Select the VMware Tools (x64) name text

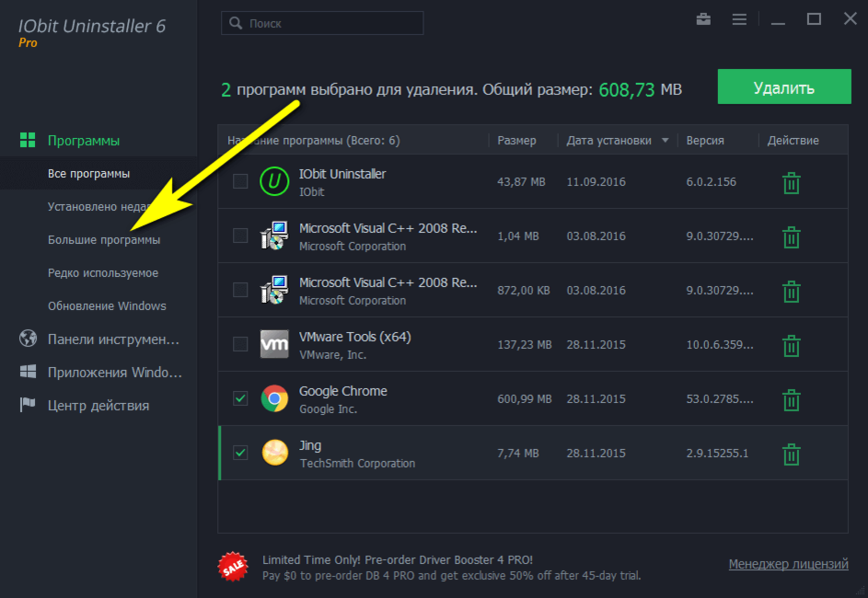(354, 337)
